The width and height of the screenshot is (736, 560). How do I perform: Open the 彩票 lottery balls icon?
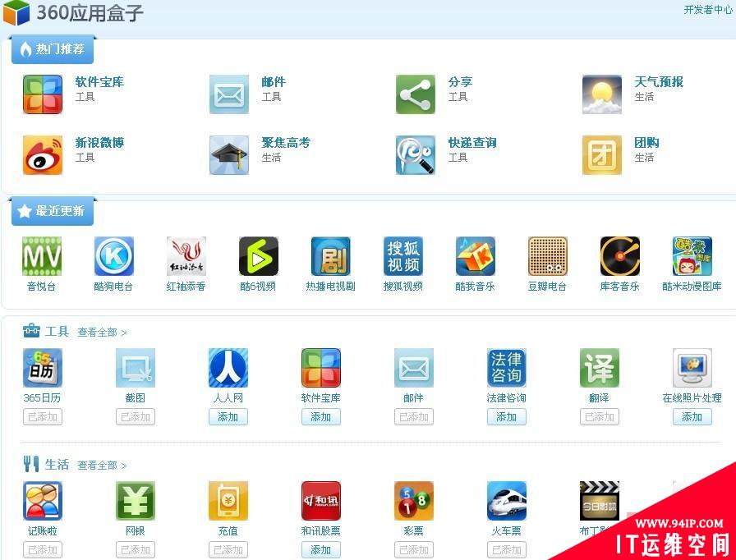[414, 501]
